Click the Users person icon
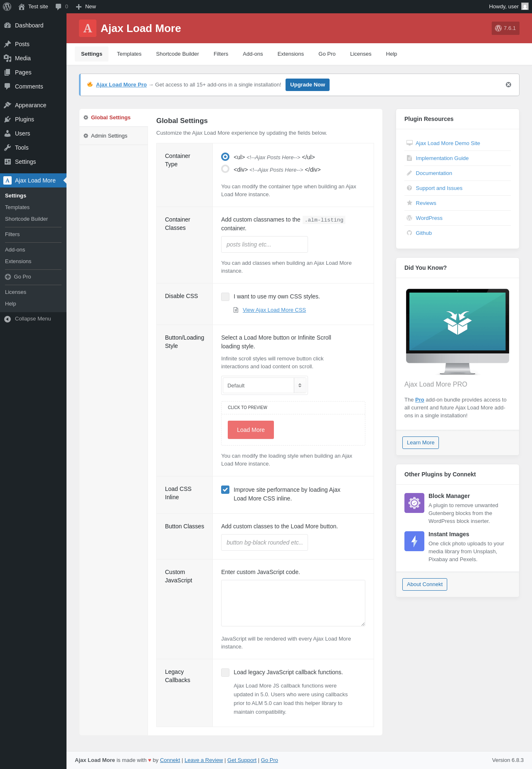 tap(7, 133)
